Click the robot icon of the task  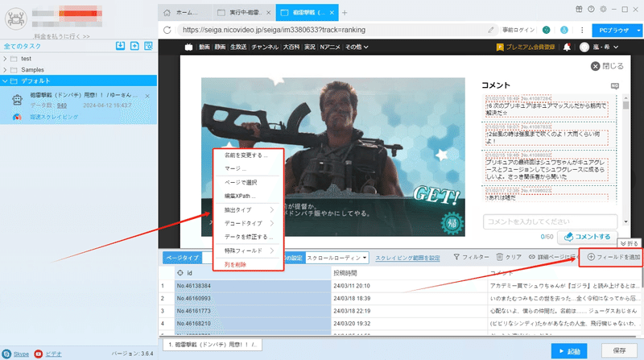point(17,99)
